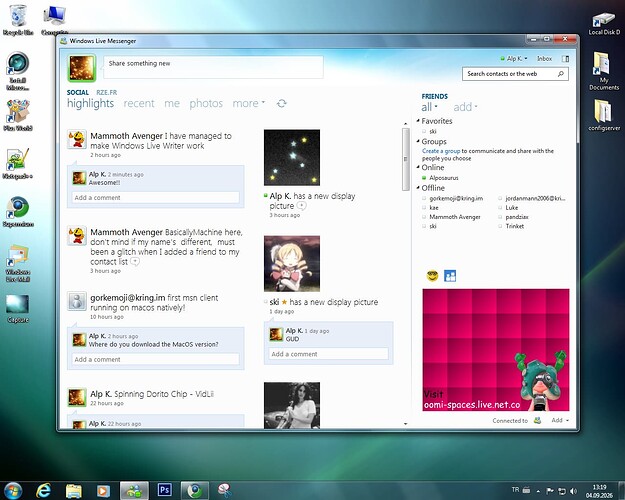
Task: Switch to compact view icon beside Inbox
Action: (565, 59)
